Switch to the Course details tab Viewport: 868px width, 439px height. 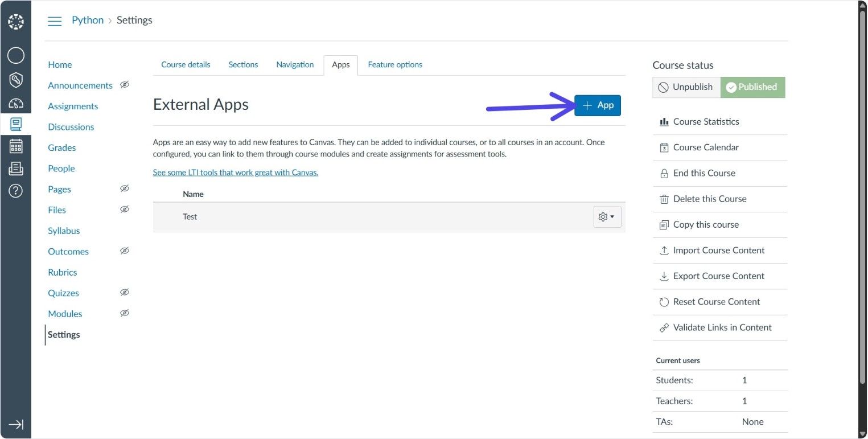tap(186, 65)
